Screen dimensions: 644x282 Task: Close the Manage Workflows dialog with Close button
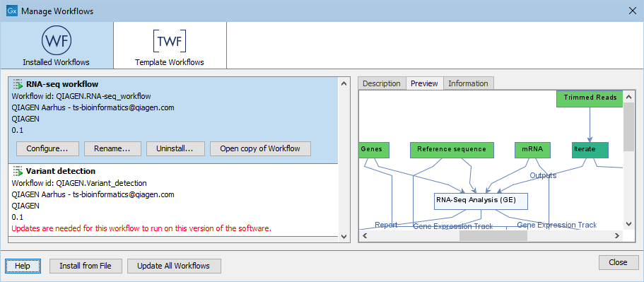pyautogui.click(x=618, y=262)
